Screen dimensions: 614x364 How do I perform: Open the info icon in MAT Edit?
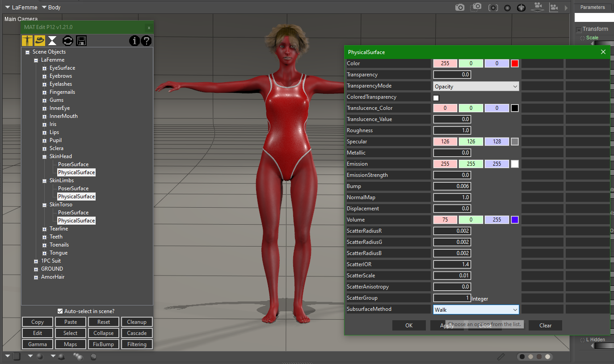click(x=134, y=41)
